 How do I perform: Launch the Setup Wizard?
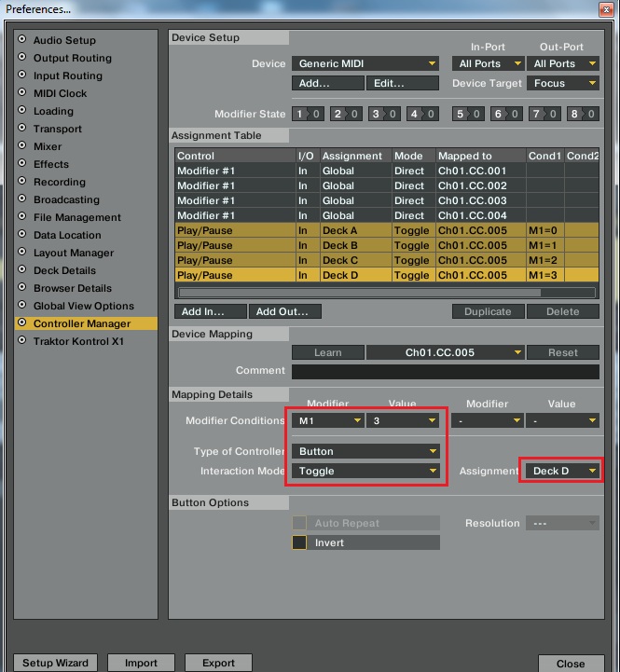pyautogui.click(x=55, y=663)
